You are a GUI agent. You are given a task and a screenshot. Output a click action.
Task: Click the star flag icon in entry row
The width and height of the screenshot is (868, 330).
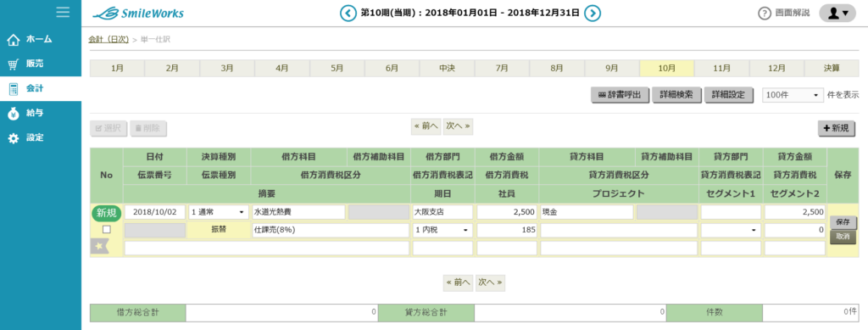coord(100,247)
